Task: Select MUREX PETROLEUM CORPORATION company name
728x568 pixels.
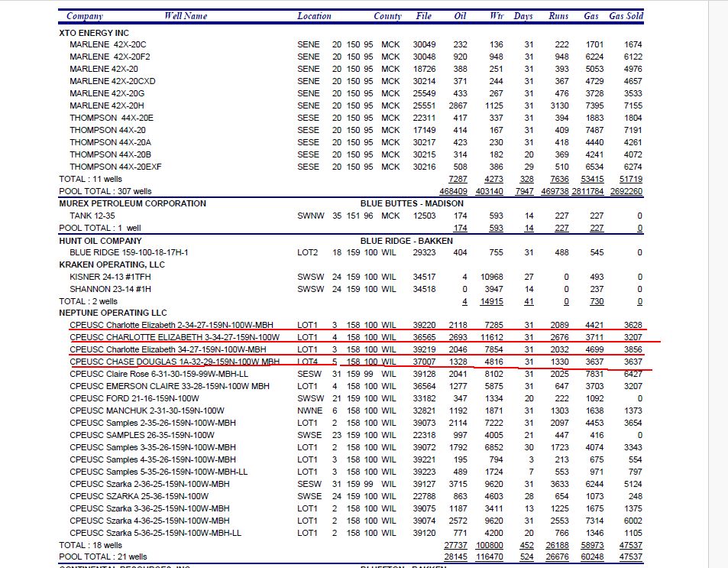Action: tap(132, 204)
